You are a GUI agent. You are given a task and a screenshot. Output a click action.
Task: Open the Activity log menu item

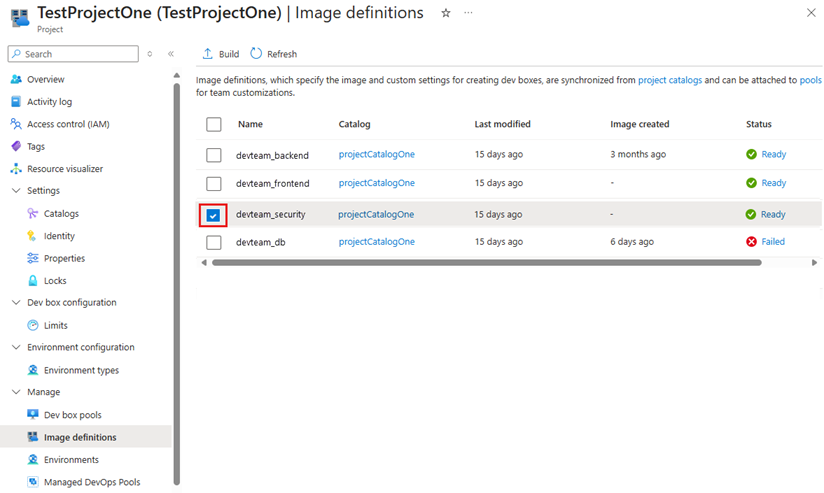[49, 102]
